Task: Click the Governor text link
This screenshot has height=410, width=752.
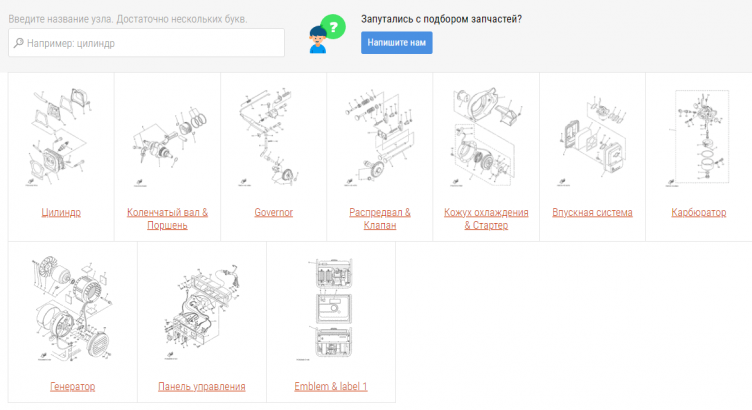Action: (273, 212)
